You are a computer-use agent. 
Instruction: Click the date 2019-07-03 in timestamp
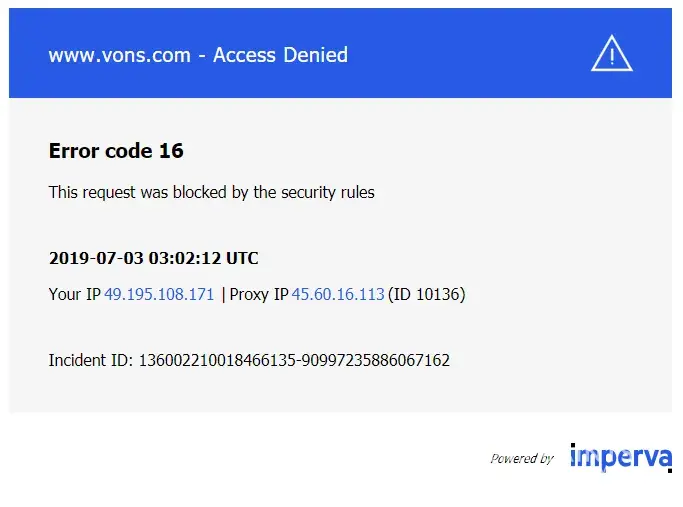96,258
